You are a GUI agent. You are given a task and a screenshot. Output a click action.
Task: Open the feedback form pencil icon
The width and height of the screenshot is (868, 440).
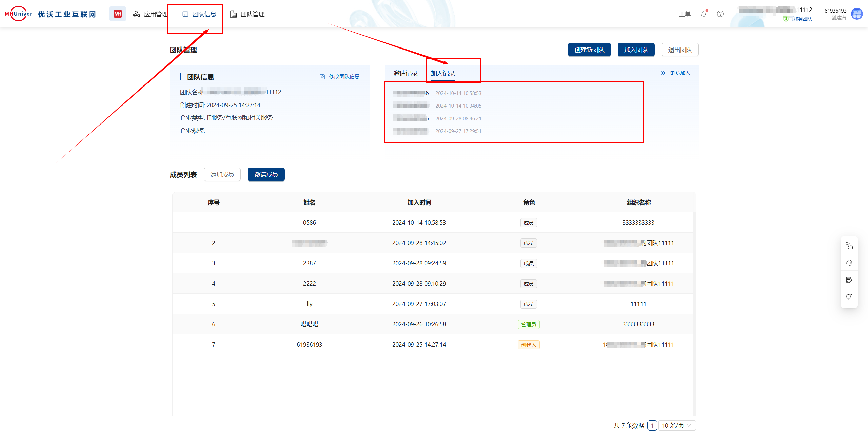click(x=849, y=280)
